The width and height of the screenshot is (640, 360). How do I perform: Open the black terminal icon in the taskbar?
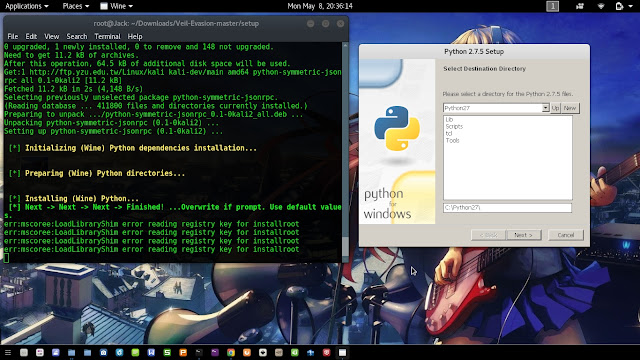pos(199,352)
